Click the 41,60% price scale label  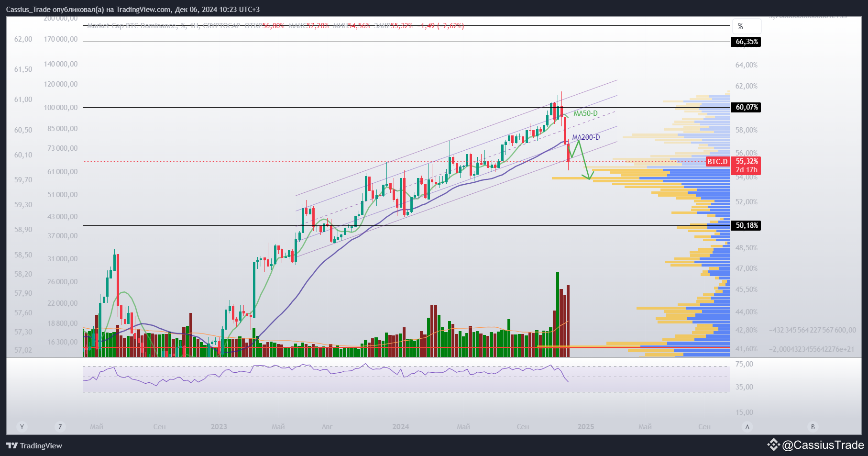tap(747, 349)
